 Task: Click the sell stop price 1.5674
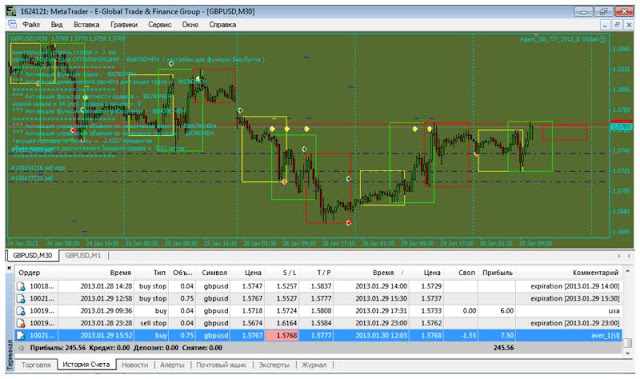pos(252,323)
